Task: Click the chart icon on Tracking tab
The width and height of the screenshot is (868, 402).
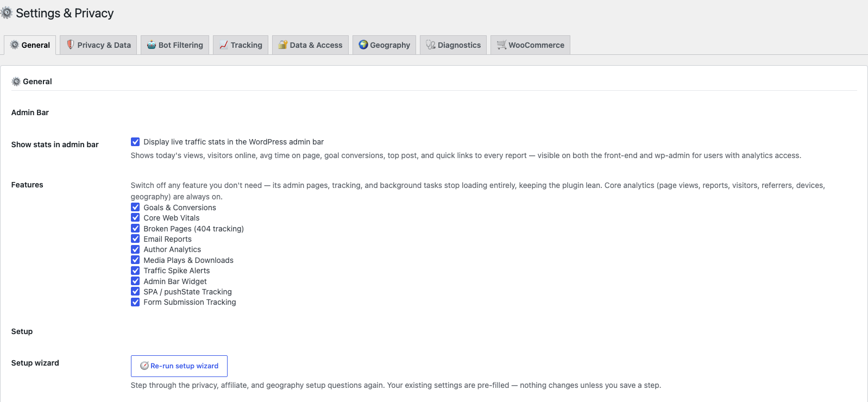Action: [224, 45]
